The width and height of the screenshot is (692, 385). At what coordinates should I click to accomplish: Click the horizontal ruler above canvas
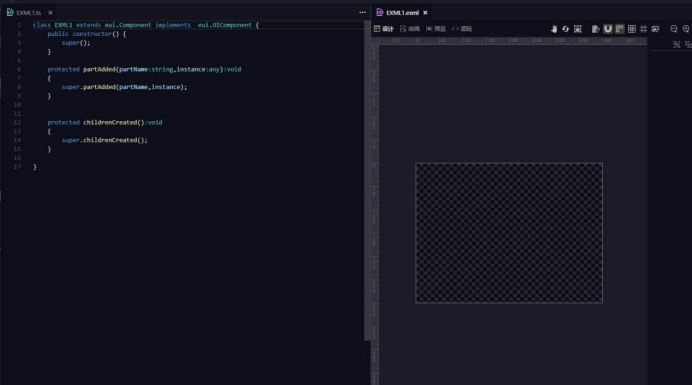(513, 41)
